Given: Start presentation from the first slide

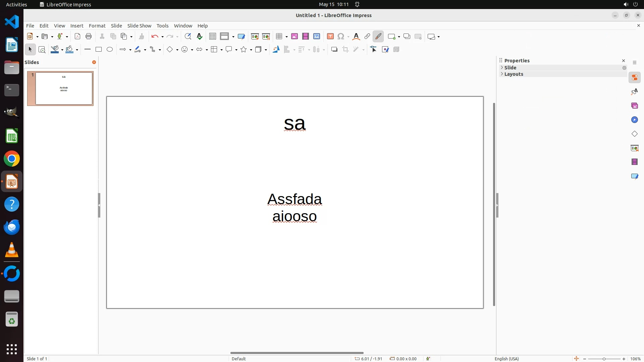Looking at the screenshot, I should [x=255, y=37].
